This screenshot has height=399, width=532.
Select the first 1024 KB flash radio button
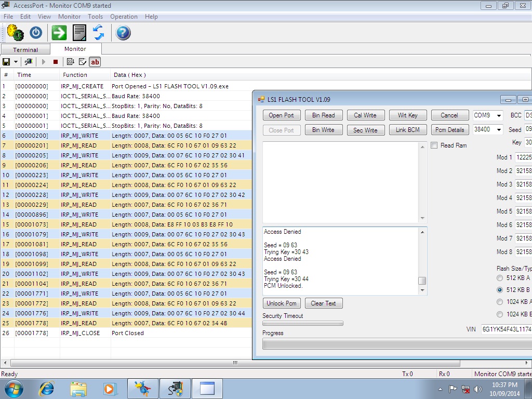pos(500,302)
